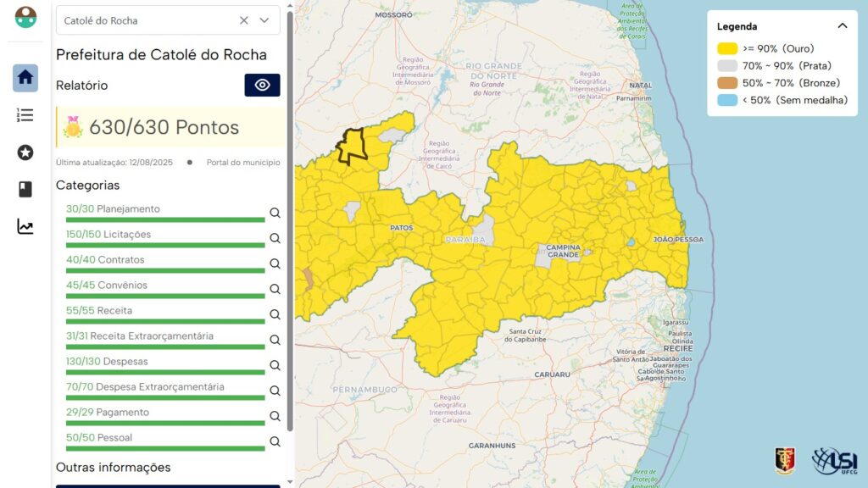Click the blue Sem medalha legend swatch
Viewport: 868px width, 488px height.
[726, 100]
